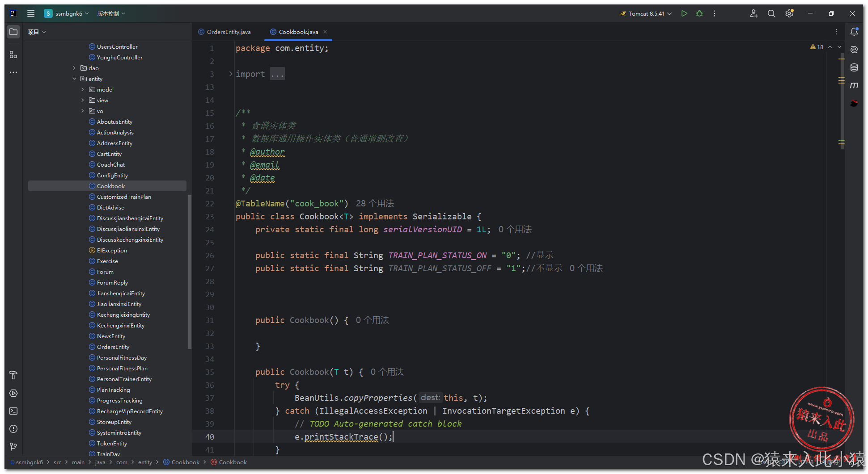Select CartEntity class
The width and height of the screenshot is (868, 474).
[x=109, y=154]
